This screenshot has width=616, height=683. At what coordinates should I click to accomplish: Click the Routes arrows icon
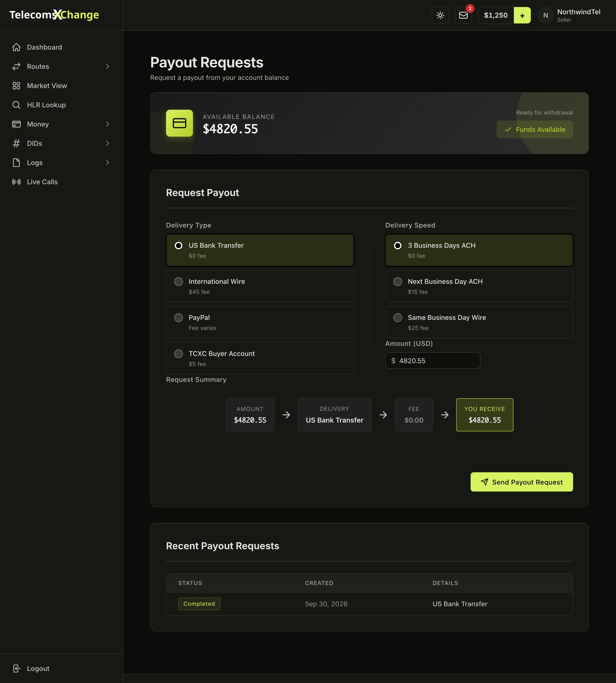click(x=16, y=66)
